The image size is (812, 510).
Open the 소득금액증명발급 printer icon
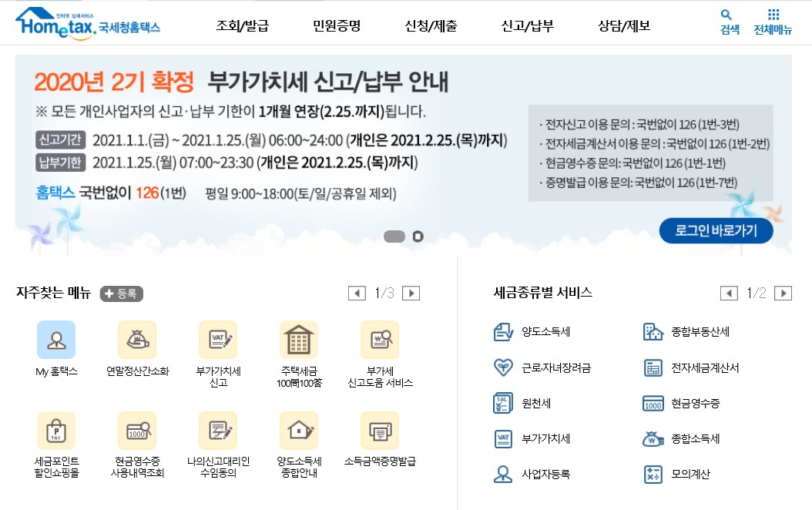380,430
